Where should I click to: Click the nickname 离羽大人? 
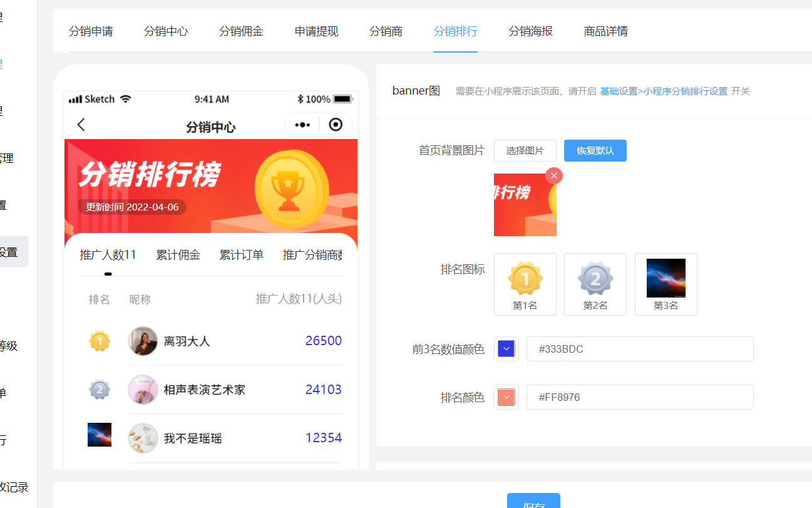coord(187,341)
